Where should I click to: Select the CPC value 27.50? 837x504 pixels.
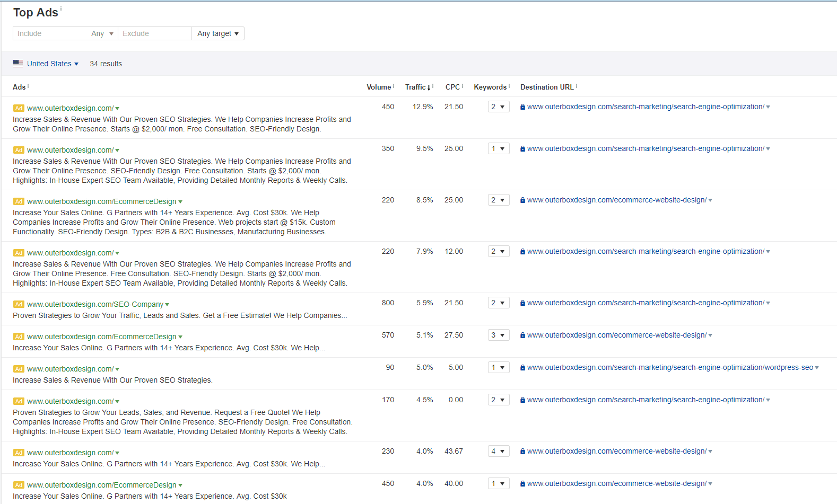pyautogui.click(x=454, y=335)
